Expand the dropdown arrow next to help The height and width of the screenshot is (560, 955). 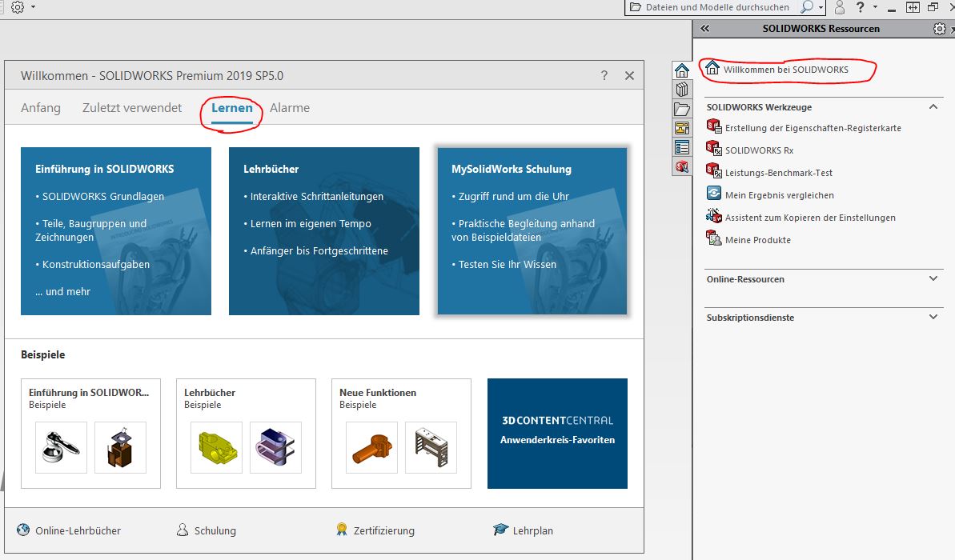[x=875, y=7]
